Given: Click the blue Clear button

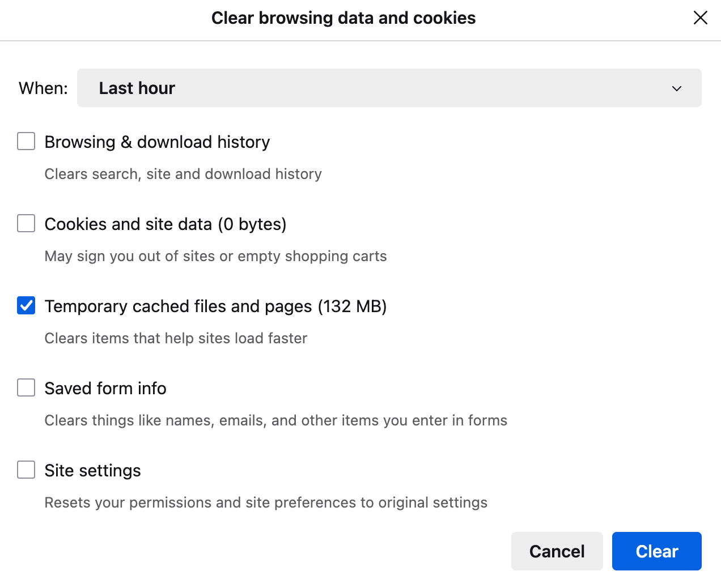Looking at the screenshot, I should (656, 551).
